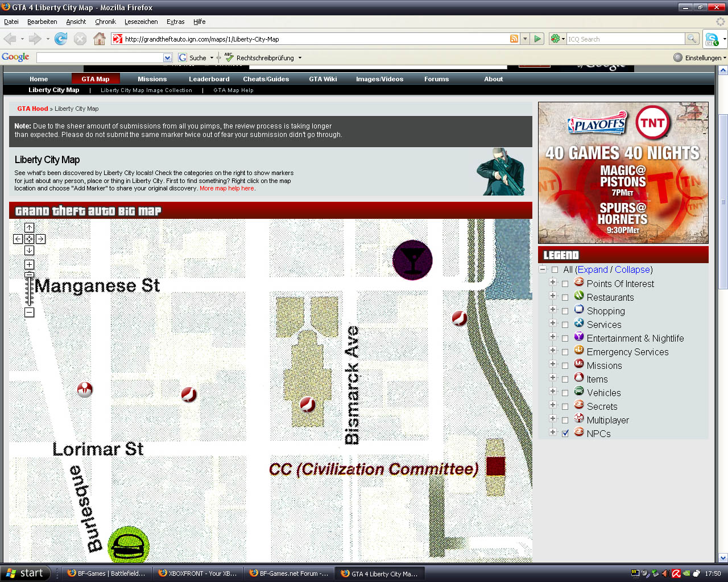Click the Einstellungen settings icon
This screenshot has width=728, height=582.
[x=678, y=57]
